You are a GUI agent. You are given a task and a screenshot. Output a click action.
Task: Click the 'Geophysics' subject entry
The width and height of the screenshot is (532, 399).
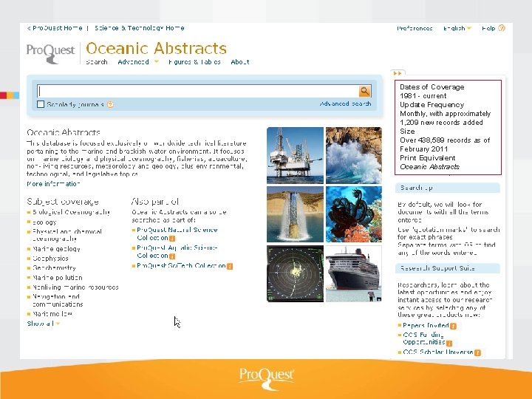[x=50, y=258]
